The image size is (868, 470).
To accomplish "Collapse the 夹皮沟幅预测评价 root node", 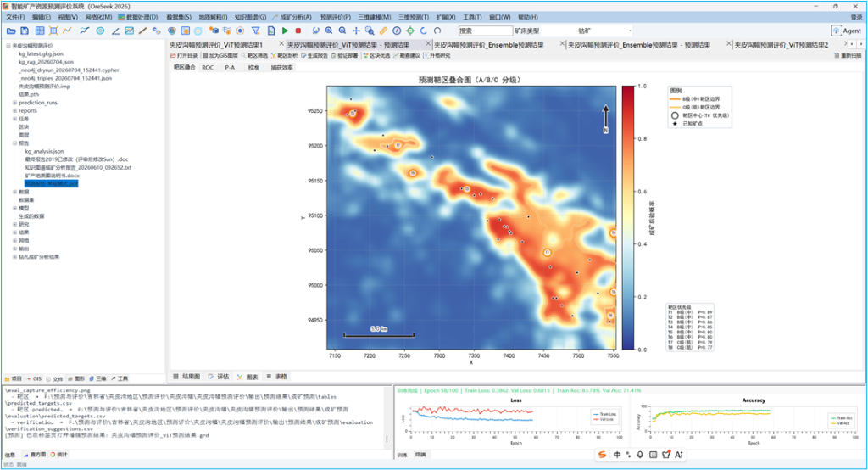I will click(x=8, y=46).
